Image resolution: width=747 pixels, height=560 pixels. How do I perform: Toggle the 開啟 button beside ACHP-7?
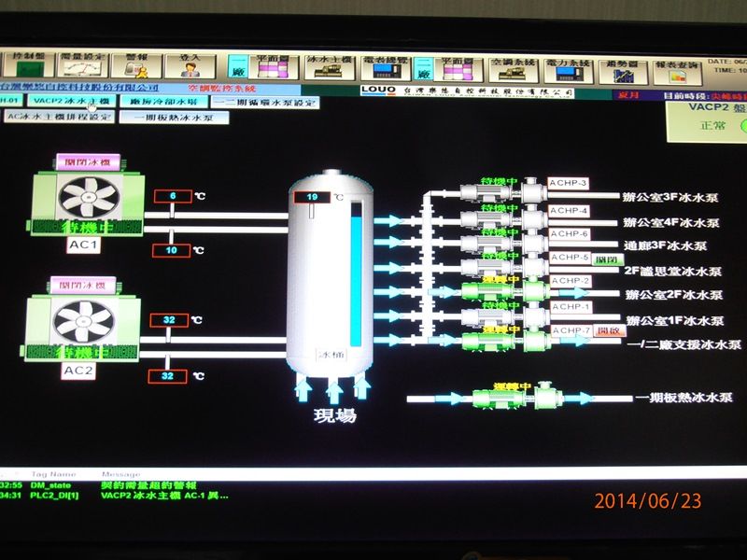tap(609, 331)
